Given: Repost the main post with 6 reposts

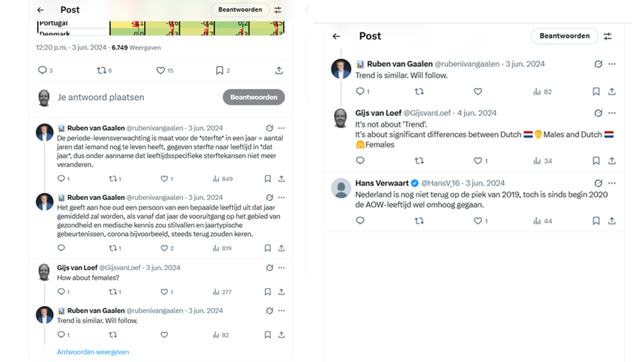Looking at the screenshot, I should pos(102,71).
